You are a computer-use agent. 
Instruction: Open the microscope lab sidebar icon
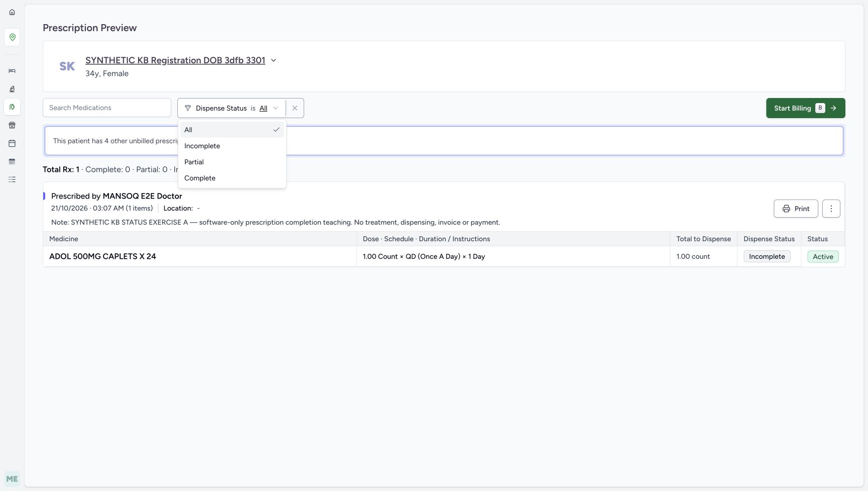(x=12, y=89)
